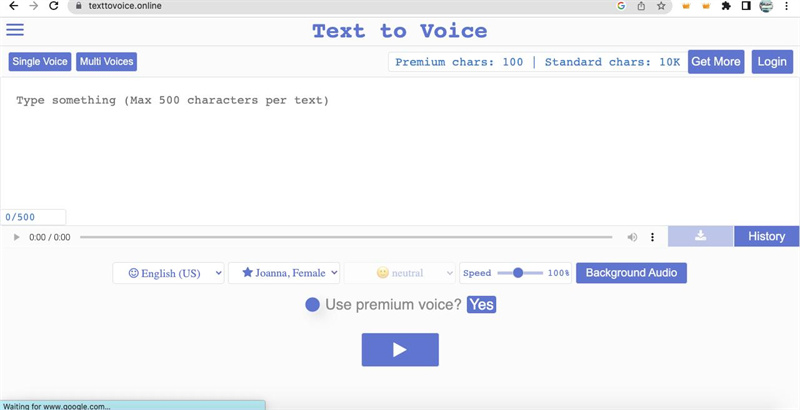Image resolution: width=800 pixels, height=410 pixels.
Task: Click the Standard chars: 10K text
Action: pyautogui.click(x=612, y=62)
